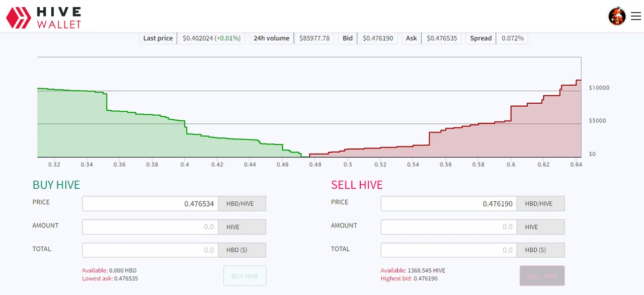Open the hamburger navigation menu
The image size is (644, 295).
coord(635,17)
